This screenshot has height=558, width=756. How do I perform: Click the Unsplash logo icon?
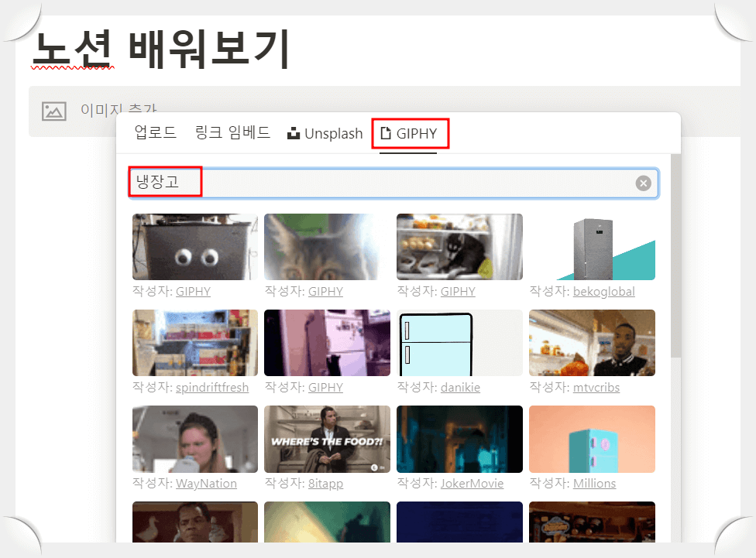click(293, 132)
